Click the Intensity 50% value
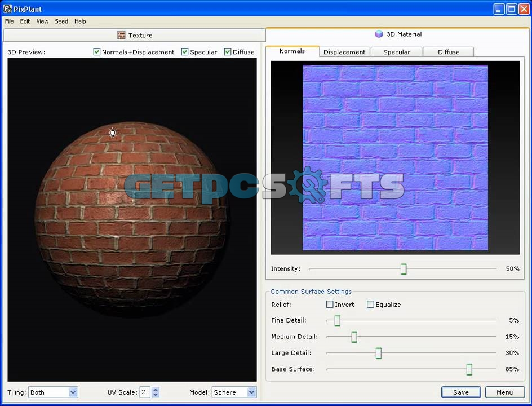The image size is (532, 406). (x=512, y=268)
